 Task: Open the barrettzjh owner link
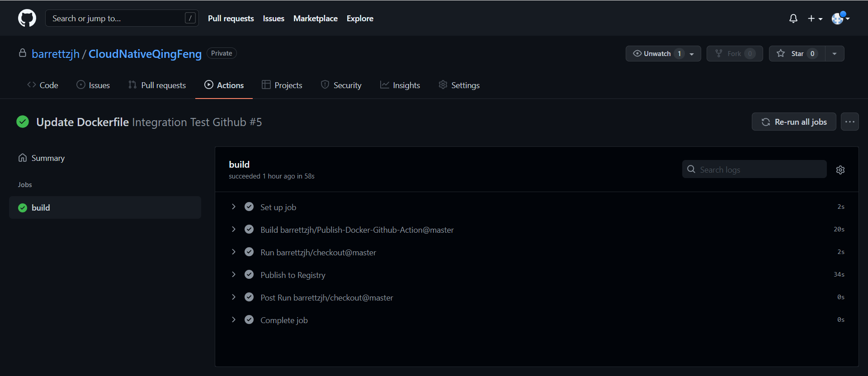[x=56, y=54]
